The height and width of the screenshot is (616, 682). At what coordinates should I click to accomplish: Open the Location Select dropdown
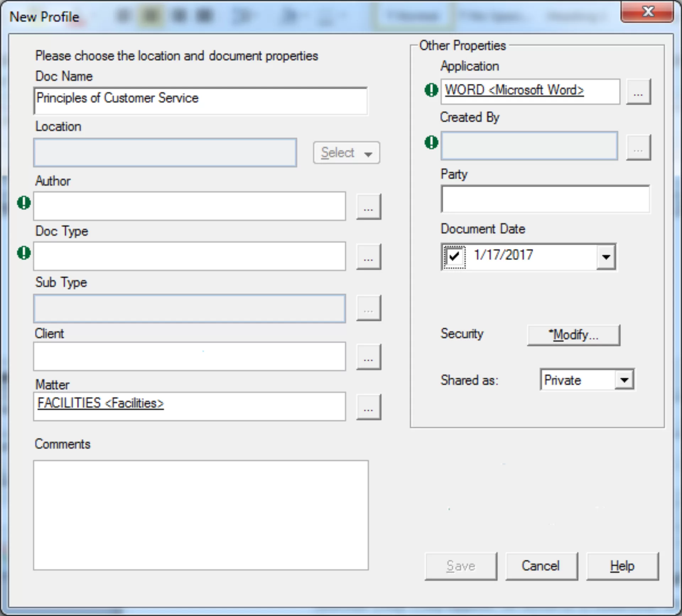pyautogui.click(x=346, y=153)
